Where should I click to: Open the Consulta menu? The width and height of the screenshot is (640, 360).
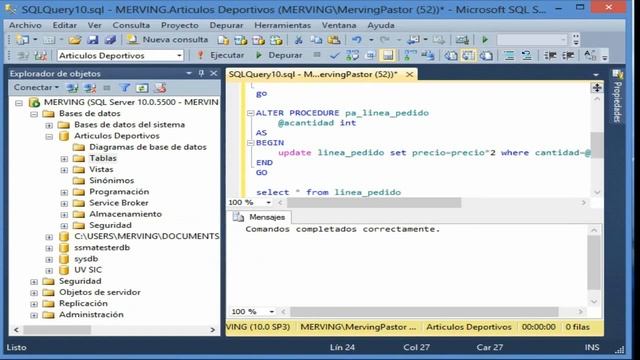point(131,25)
